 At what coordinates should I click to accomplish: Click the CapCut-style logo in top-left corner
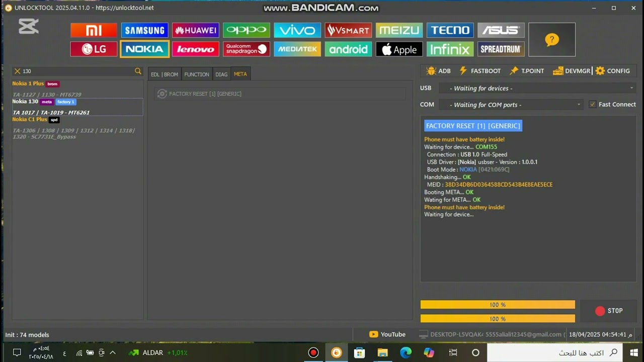[x=29, y=26]
